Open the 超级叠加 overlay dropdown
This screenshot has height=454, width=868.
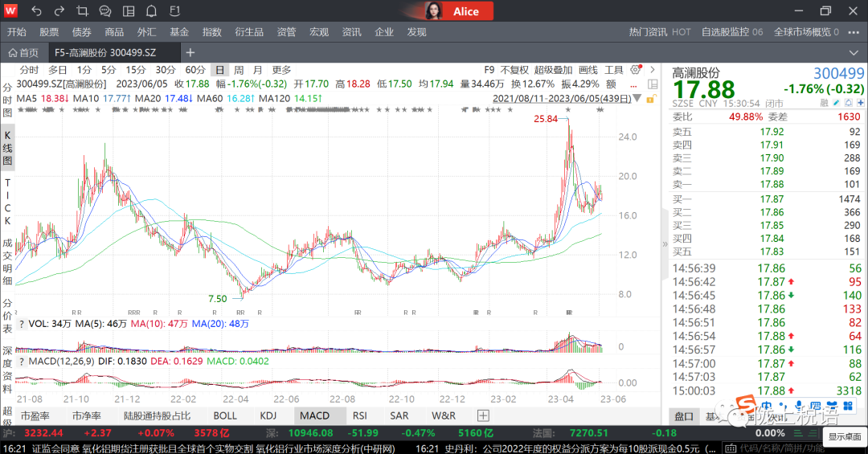pyautogui.click(x=553, y=70)
